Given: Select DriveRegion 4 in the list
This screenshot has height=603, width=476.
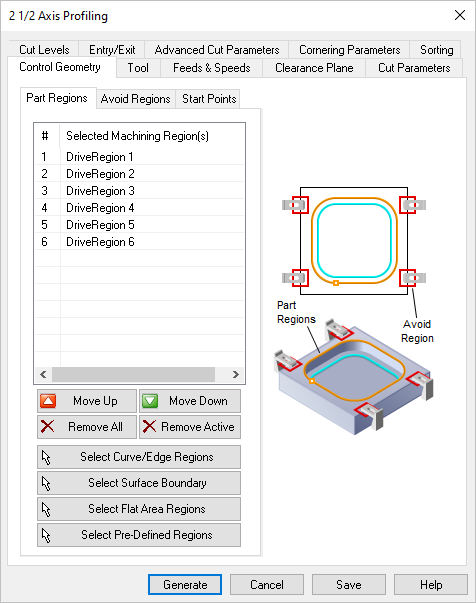Looking at the screenshot, I should pos(140,208).
